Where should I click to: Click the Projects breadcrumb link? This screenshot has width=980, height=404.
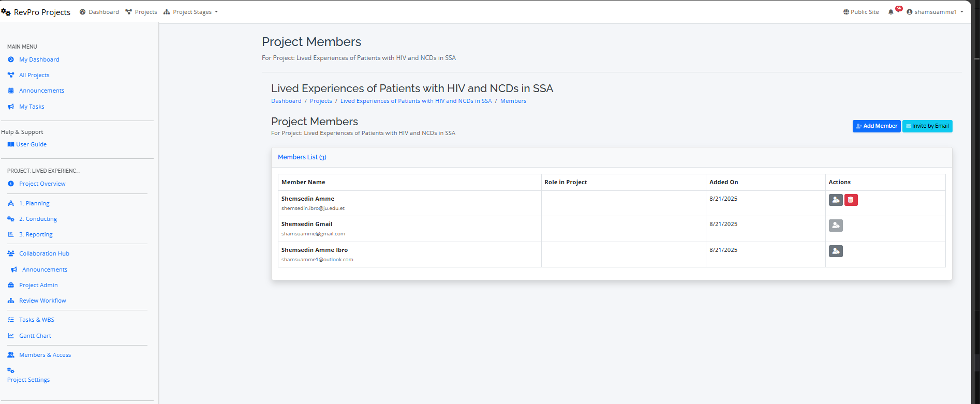[x=321, y=101]
